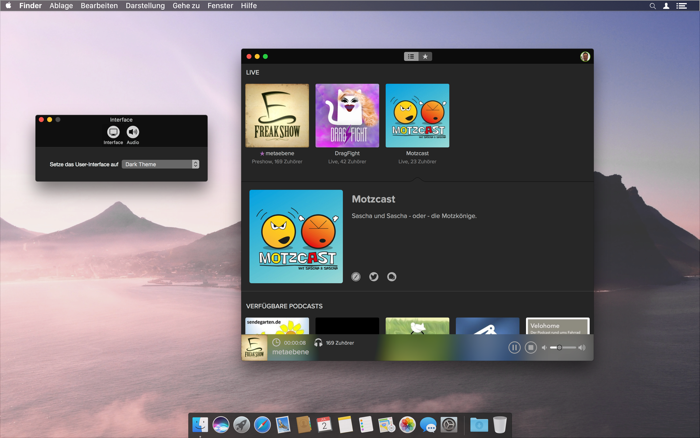The width and height of the screenshot is (700, 438).
Task: Switch to the list view tab
Action: coord(411,57)
